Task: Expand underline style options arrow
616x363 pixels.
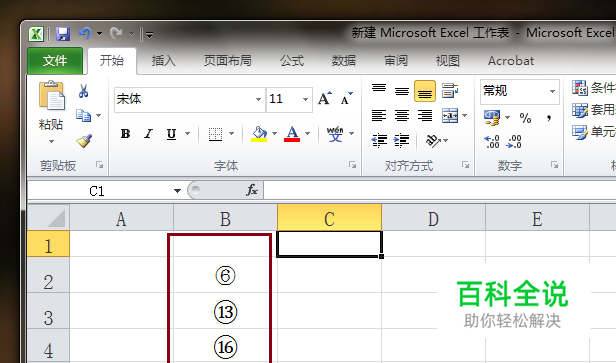Action: (187, 134)
